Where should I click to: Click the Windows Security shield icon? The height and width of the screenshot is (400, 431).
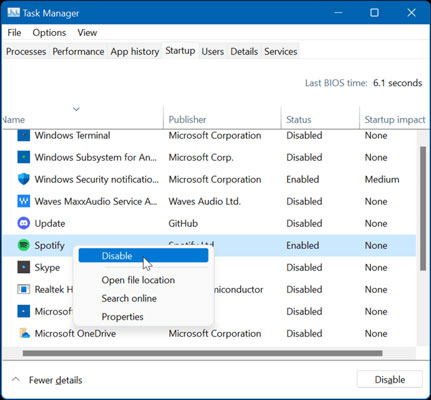[x=24, y=179]
